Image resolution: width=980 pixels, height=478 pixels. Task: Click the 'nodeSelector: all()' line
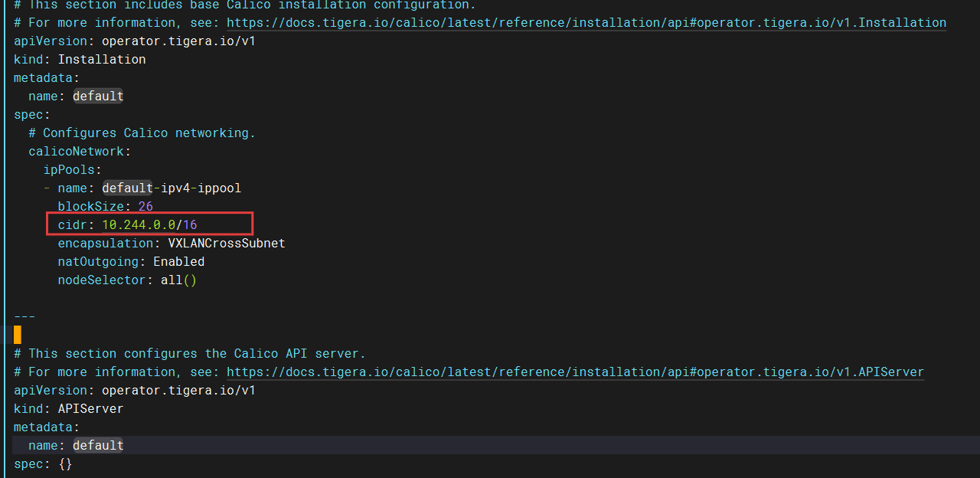pos(127,280)
